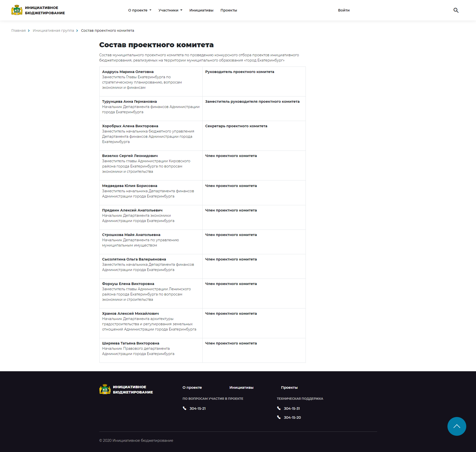Screen dimensions: 476x452
Task: Click the search magnifier icon in header
Action: [x=456, y=10]
